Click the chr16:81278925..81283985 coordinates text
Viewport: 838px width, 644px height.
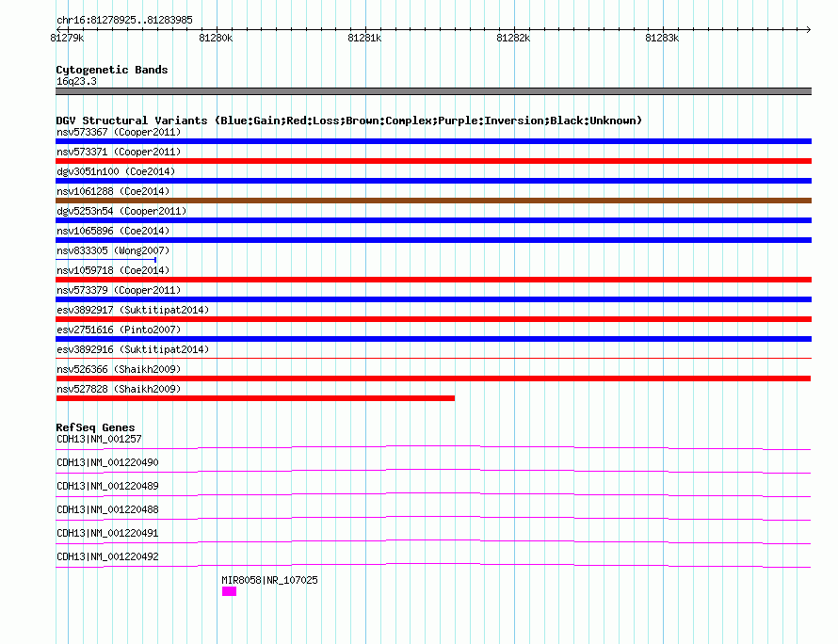[x=124, y=20]
